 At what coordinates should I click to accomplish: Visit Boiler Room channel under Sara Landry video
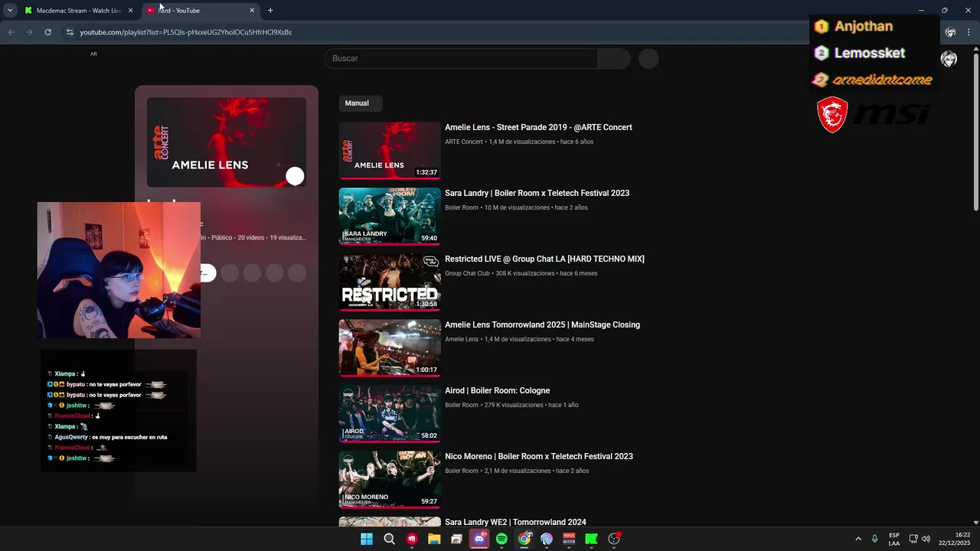tap(462, 207)
